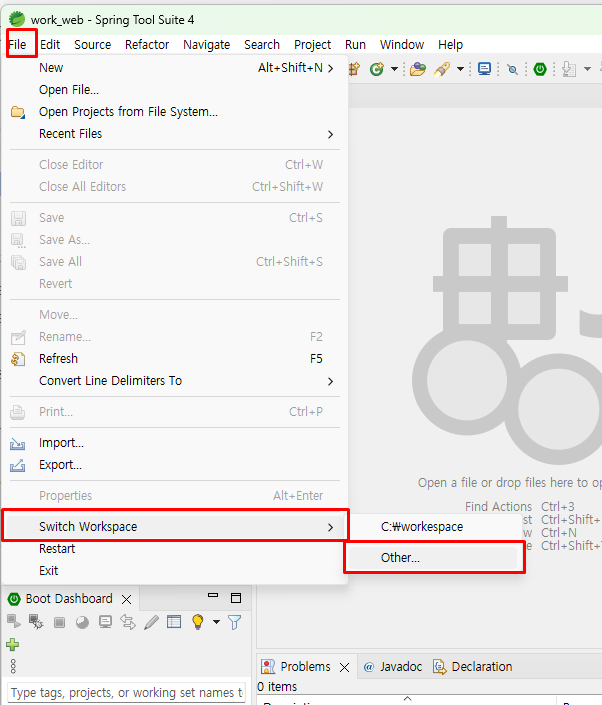Expand the New submenu
The image size is (602, 705).
click(x=174, y=67)
